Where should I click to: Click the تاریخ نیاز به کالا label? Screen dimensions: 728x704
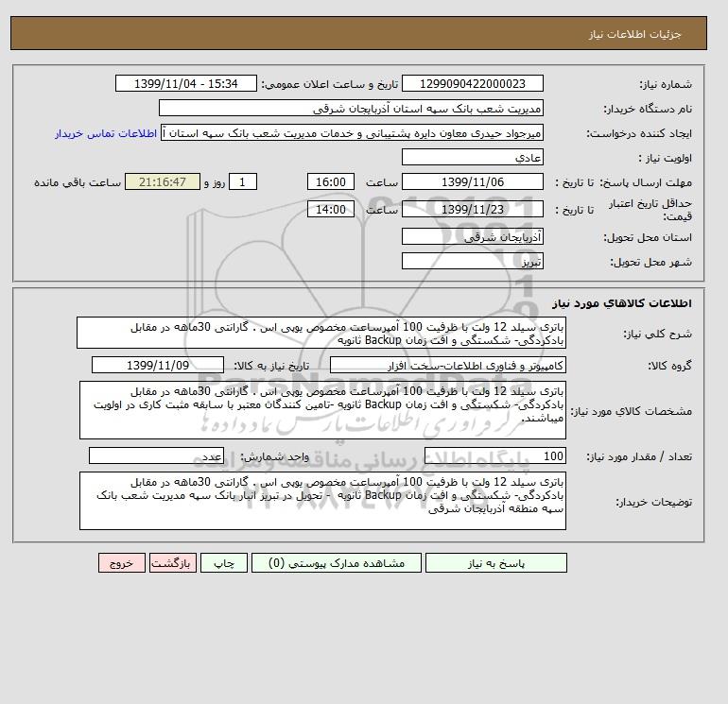[271, 366]
